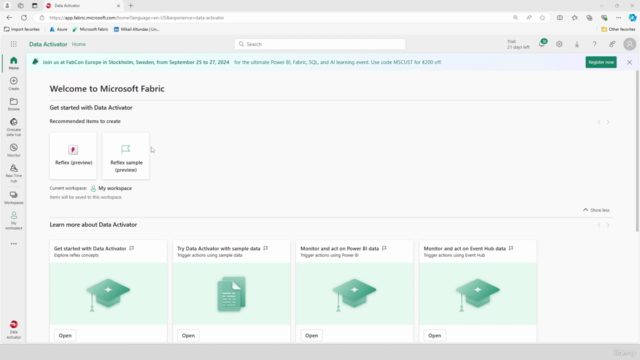Create a Reflex (preview) item
Screen dimensions: 640x360
(73, 156)
